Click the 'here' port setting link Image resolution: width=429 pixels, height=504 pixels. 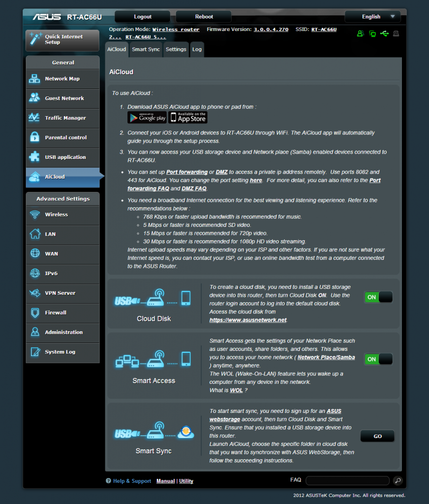pos(256,180)
